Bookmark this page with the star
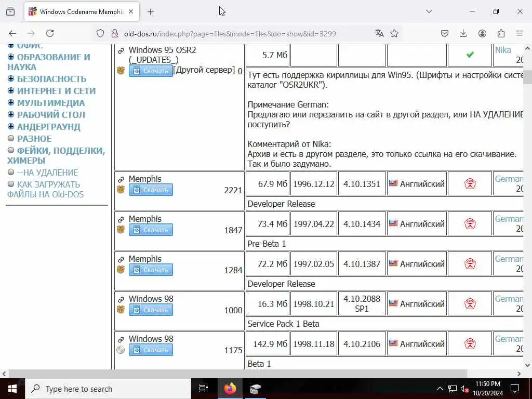Screen dimensions: 532x399 [394, 33]
